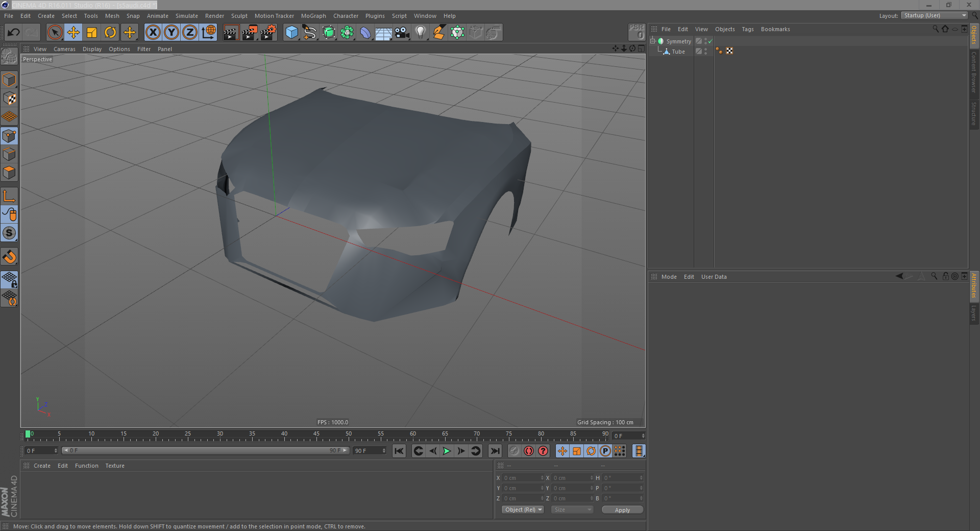Switch to Layers side tab
This screenshot has width=980, height=531.
(x=974, y=313)
